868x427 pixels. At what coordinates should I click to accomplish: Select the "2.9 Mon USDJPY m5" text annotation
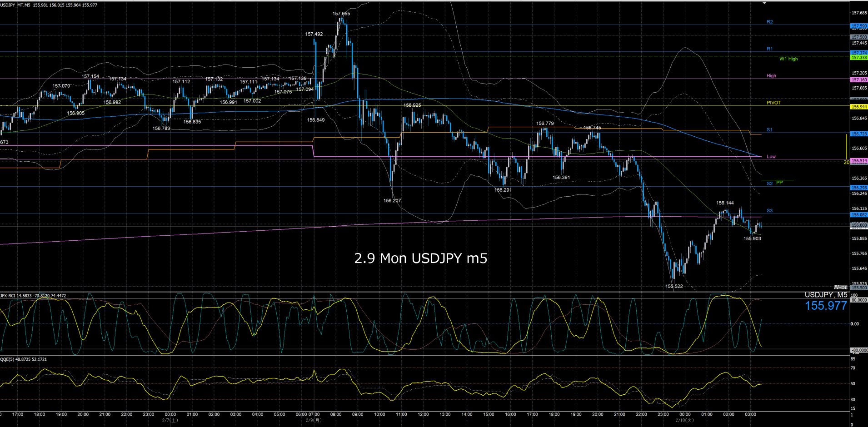[x=420, y=258]
